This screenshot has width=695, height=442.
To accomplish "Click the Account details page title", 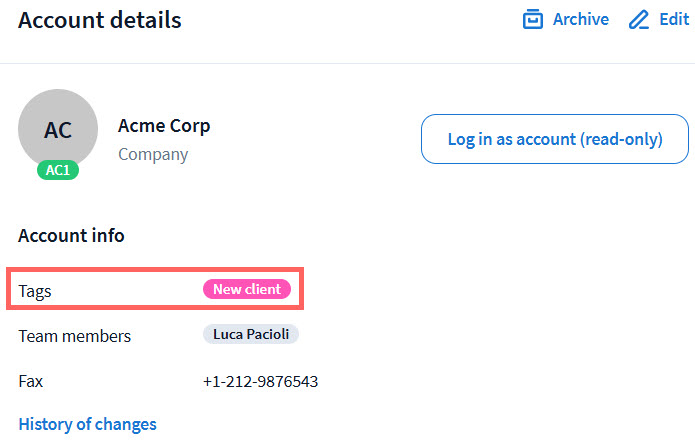I will [x=100, y=20].
